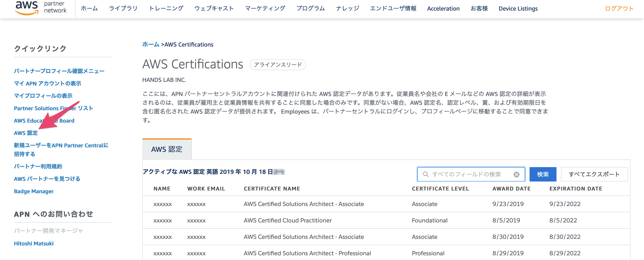Open the Acceleration menu item
The width and height of the screenshot is (644, 260).
click(443, 9)
